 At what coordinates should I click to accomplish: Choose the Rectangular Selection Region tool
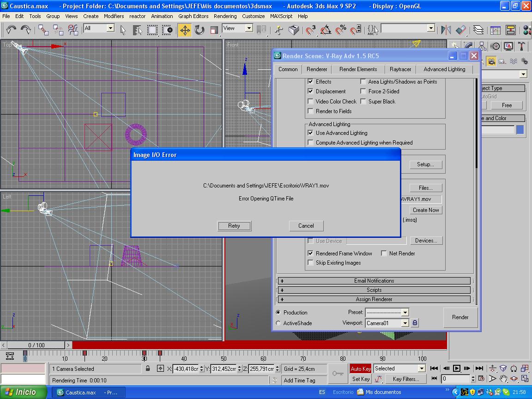pyautogui.click(x=152, y=30)
